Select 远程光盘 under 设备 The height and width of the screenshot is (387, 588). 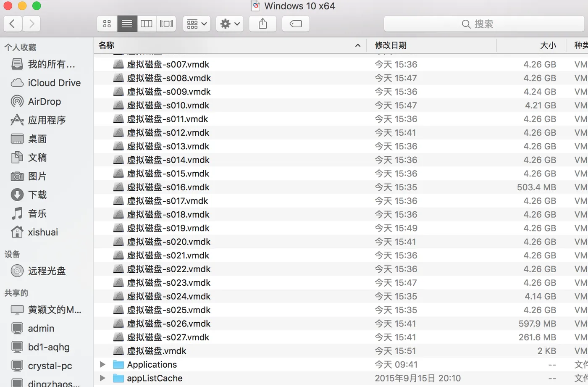(46, 271)
